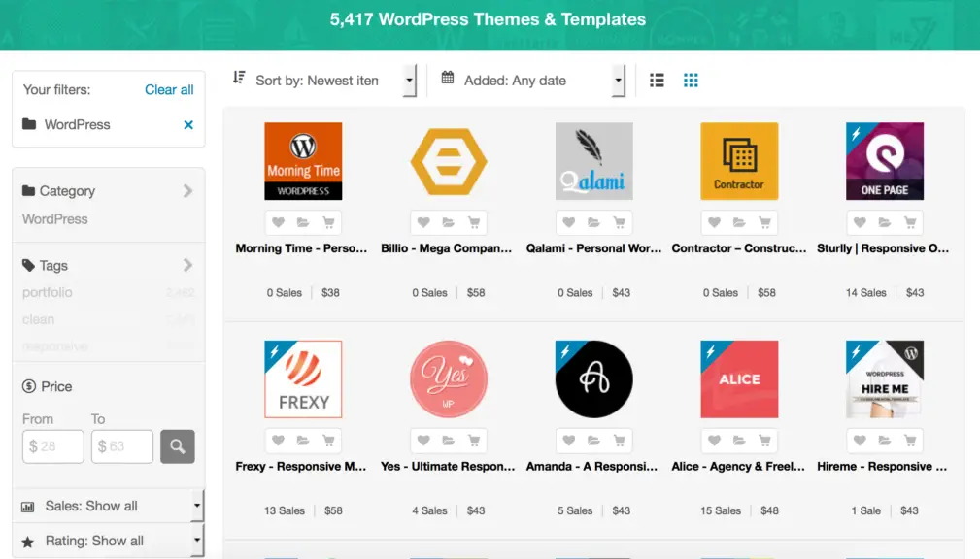Open the Rating: Show all dropdown
This screenshot has width=980, height=559.
tap(109, 541)
